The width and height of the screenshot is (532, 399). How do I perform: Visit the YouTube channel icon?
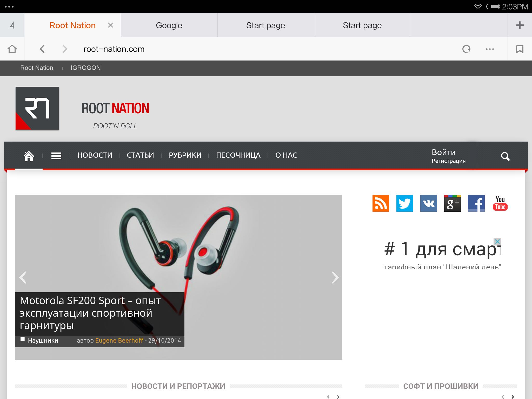click(x=500, y=203)
